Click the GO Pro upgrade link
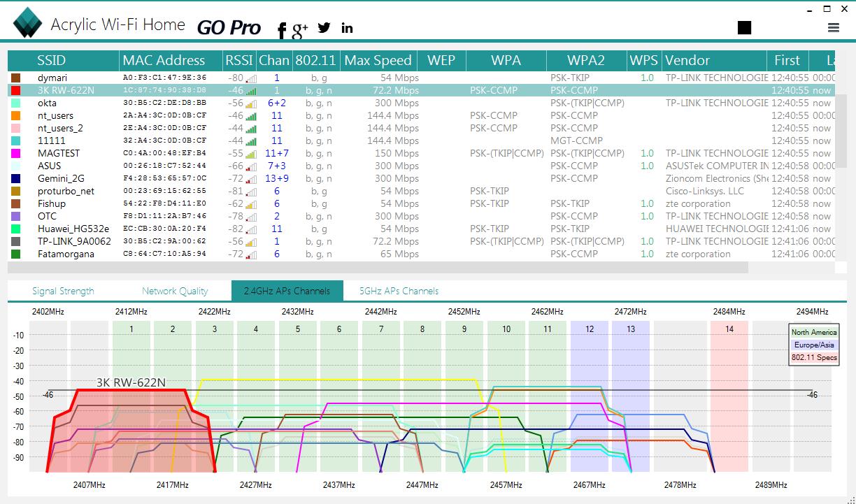This screenshot has height=504, width=856. (x=229, y=28)
